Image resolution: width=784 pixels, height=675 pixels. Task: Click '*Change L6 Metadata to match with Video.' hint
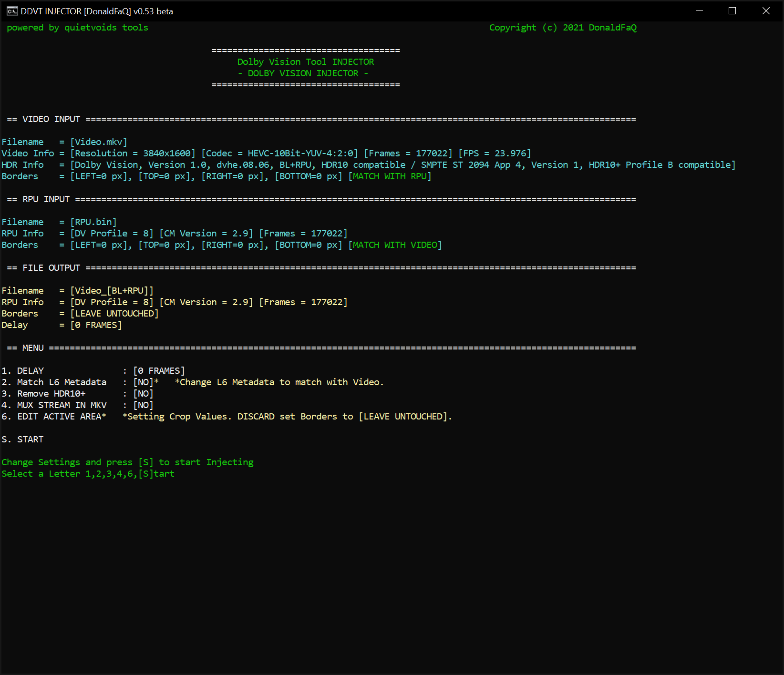[x=279, y=382]
